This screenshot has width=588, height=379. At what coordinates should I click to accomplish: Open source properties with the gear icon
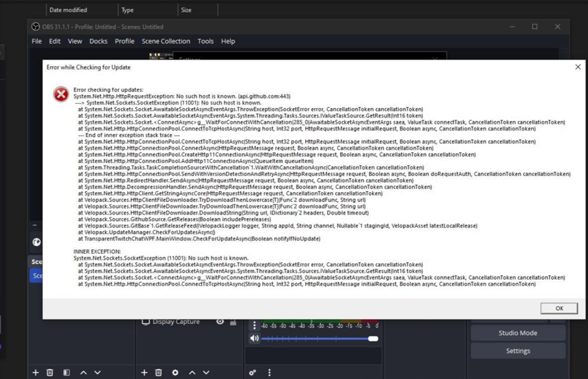click(175, 373)
